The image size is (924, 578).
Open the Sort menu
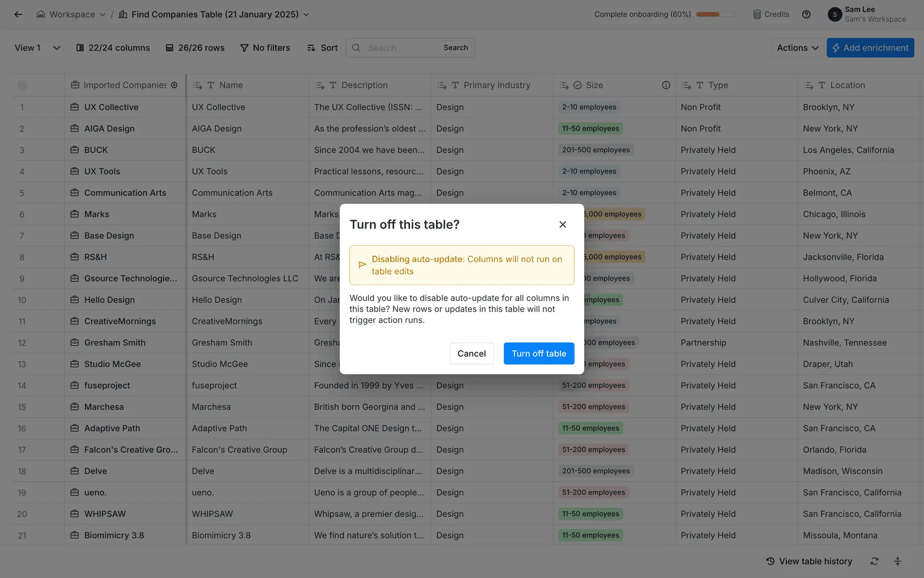[x=322, y=48]
